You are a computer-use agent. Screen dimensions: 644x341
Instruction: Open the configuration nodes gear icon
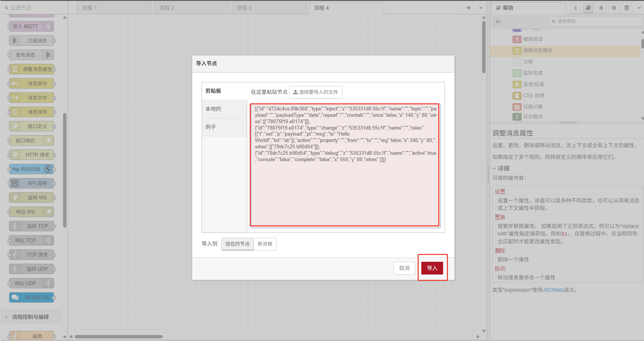click(x=614, y=8)
